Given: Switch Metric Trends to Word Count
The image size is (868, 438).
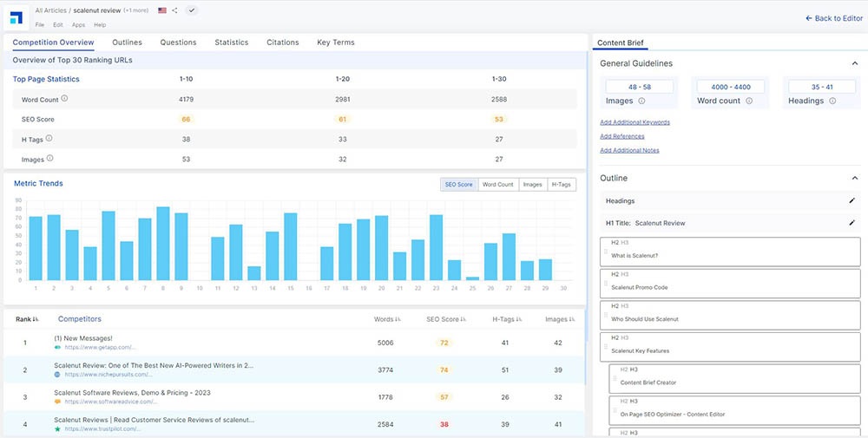Looking at the screenshot, I should pyautogui.click(x=498, y=184).
